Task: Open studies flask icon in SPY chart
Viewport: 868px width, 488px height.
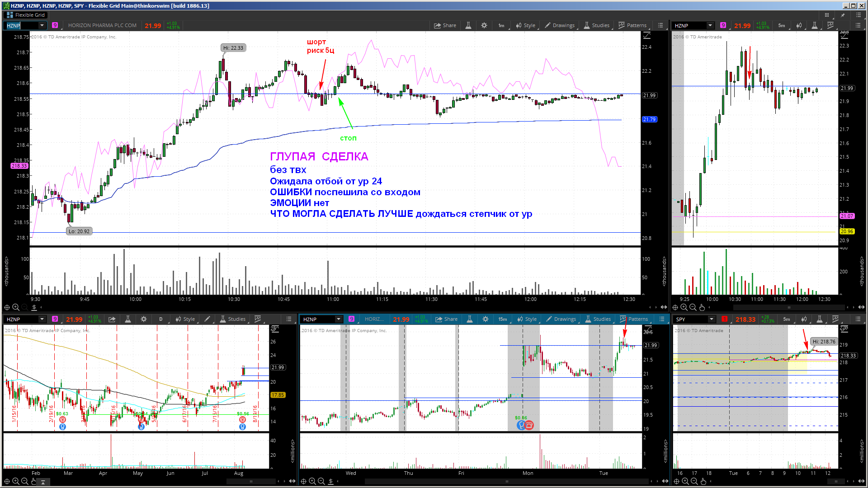Action: tap(820, 319)
